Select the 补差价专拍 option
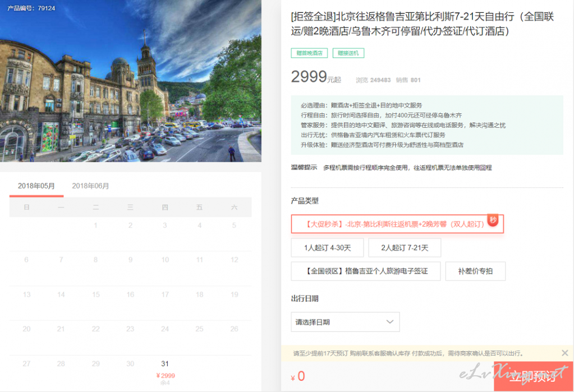This screenshot has width=574, height=392. click(475, 271)
